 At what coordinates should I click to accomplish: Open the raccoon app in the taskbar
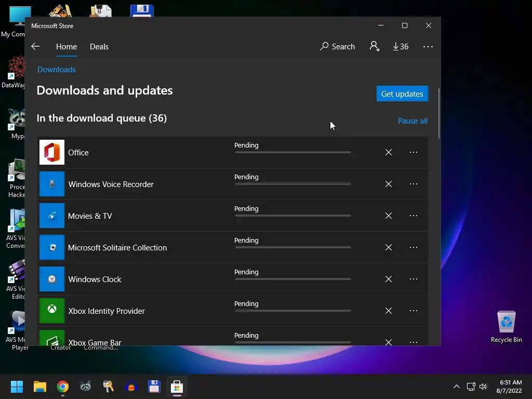[86, 387]
